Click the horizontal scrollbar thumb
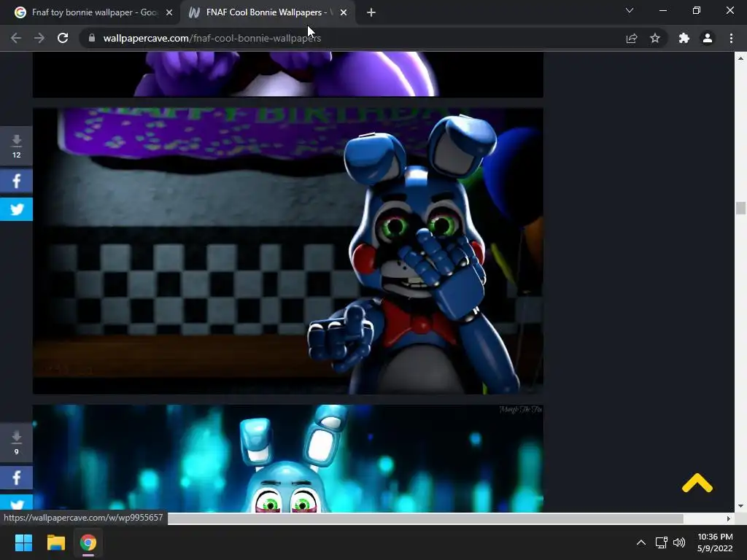Image resolution: width=747 pixels, height=560 pixels. pos(425,518)
